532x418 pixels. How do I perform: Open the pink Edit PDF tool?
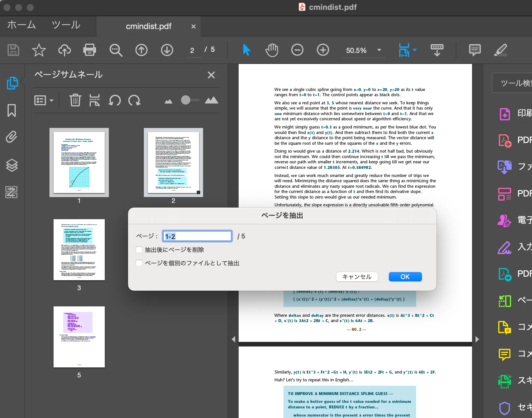(505, 194)
